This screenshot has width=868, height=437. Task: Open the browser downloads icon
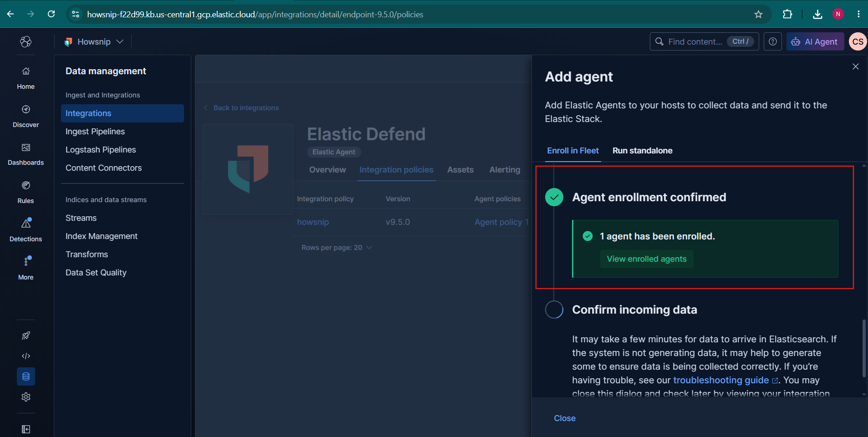817,14
